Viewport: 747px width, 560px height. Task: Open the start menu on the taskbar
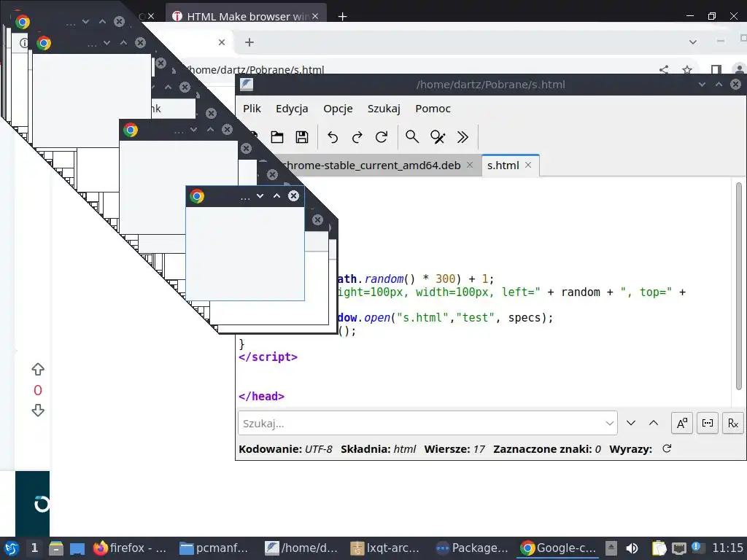pos(11,548)
